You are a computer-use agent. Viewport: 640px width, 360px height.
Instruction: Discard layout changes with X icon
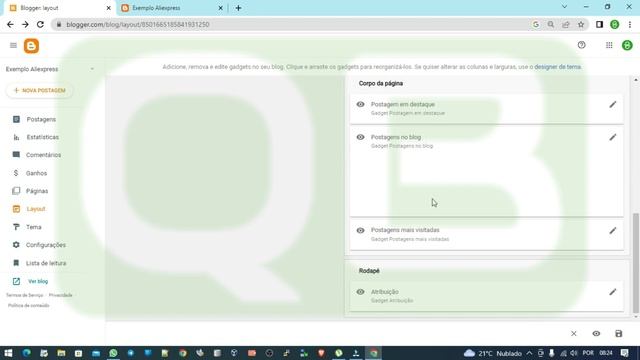[x=573, y=333]
